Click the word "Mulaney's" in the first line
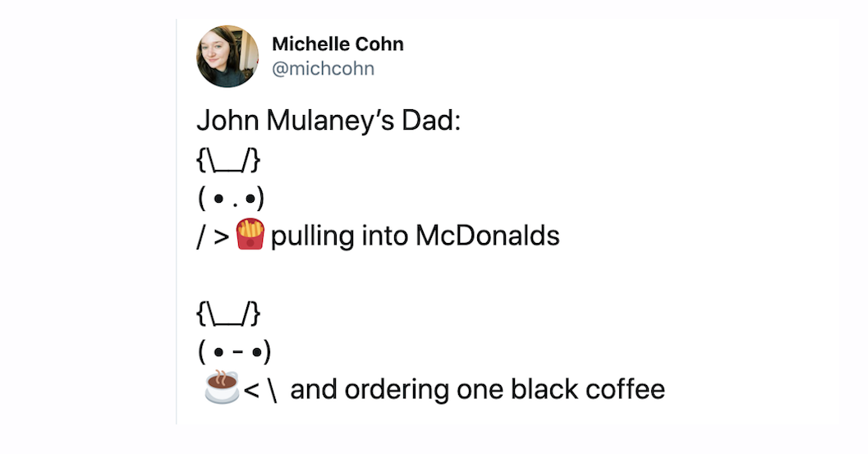 click(x=330, y=121)
